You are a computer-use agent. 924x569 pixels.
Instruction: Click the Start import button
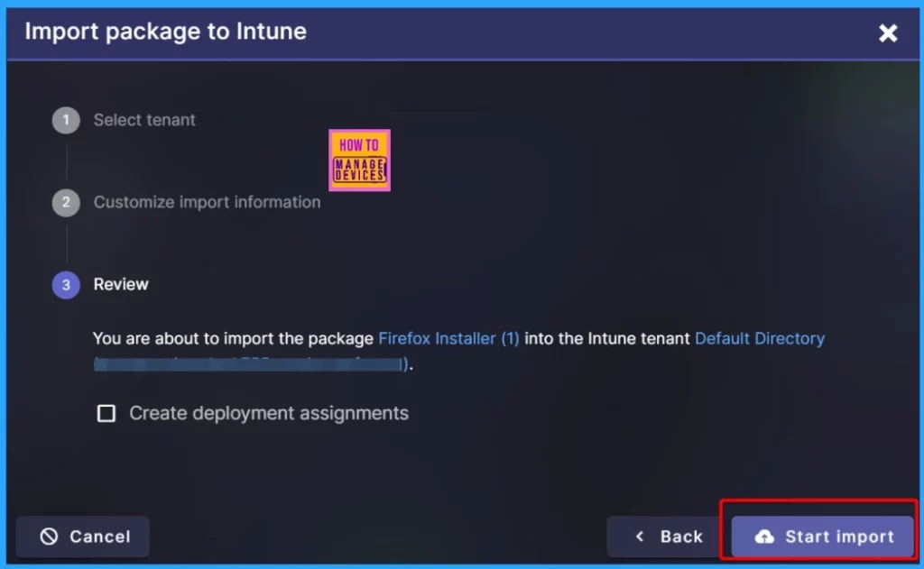tap(822, 537)
